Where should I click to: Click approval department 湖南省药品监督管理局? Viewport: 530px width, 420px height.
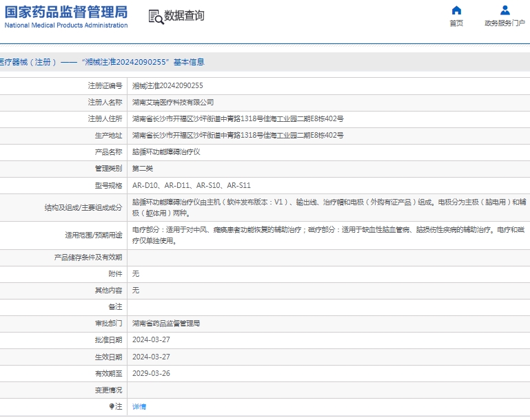(x=166, y=323)
